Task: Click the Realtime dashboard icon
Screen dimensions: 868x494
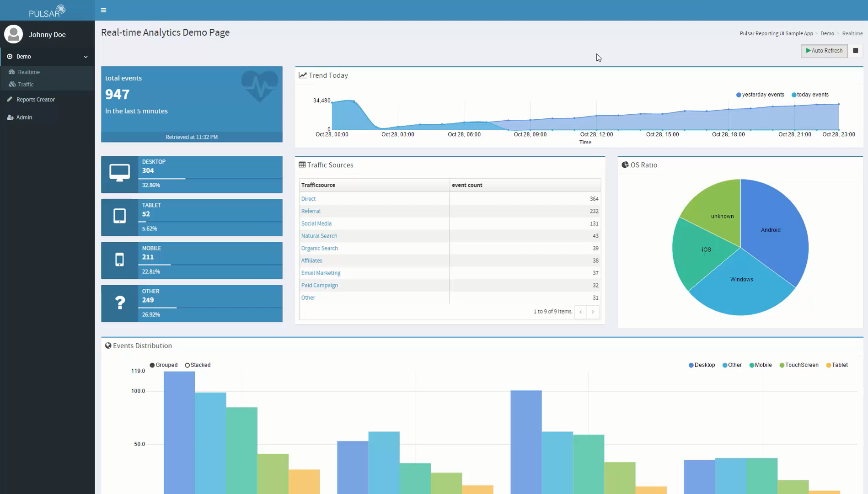Action: coord(12,72)
